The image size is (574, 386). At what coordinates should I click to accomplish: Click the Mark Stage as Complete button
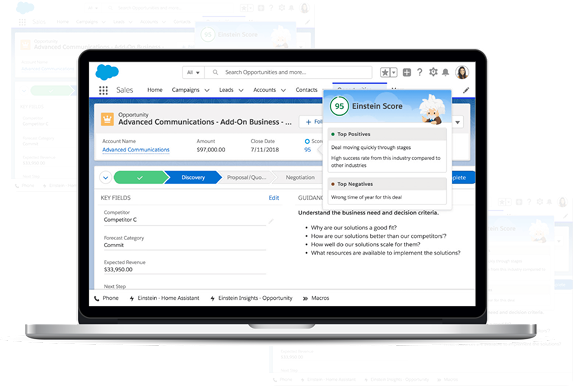463,178
